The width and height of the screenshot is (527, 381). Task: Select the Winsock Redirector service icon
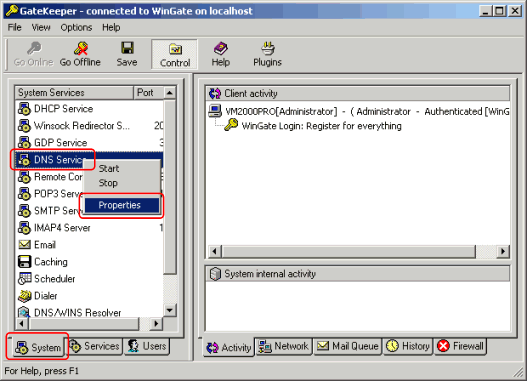(24, 126)
